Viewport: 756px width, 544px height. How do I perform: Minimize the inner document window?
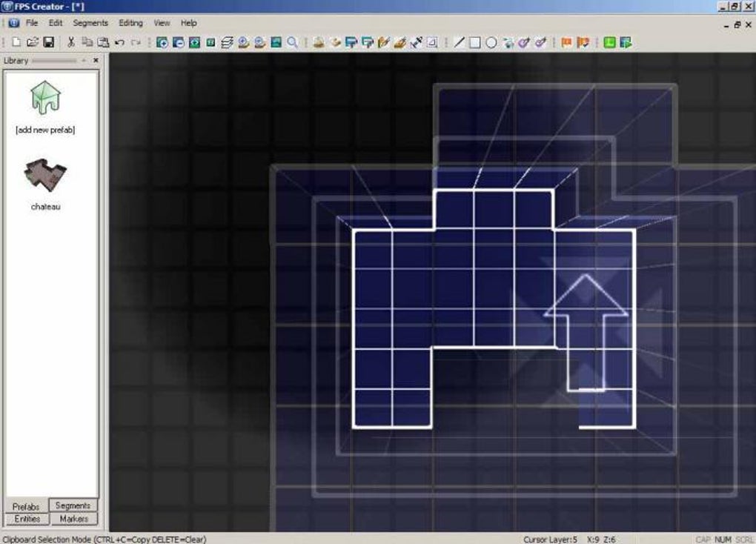pos(726,24)
